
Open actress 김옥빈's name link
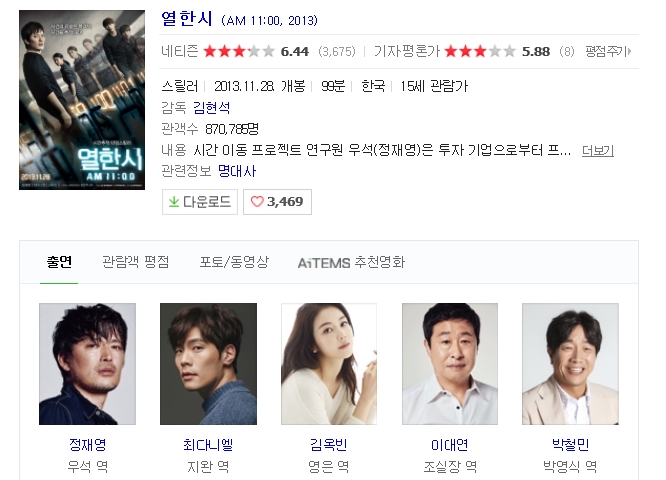click(x=329, y=445)
